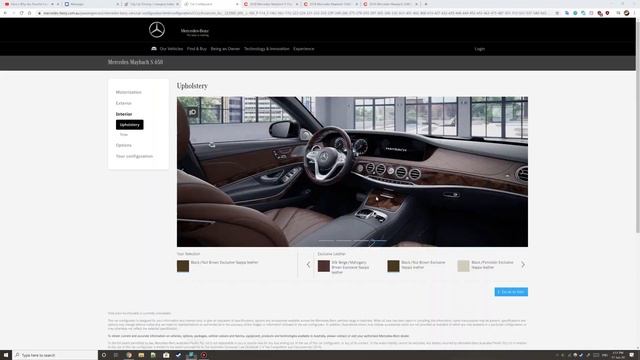
Task: Select Interior in the configurator sidebar
Action: pos(124,114)
